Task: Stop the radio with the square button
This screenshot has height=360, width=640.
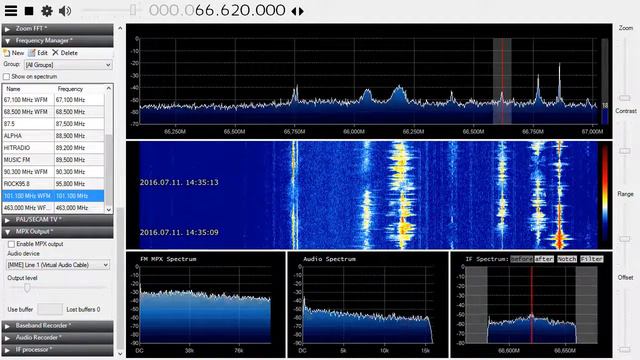Action: pos(29,11)
